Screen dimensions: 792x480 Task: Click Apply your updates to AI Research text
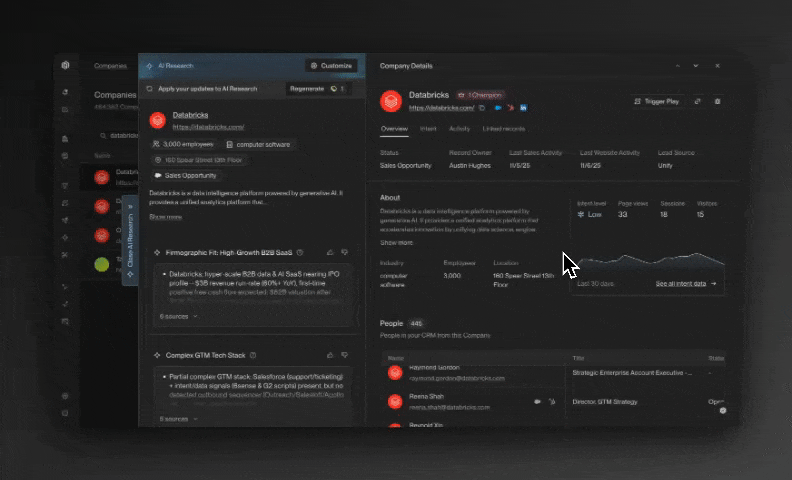coord(208,88)
